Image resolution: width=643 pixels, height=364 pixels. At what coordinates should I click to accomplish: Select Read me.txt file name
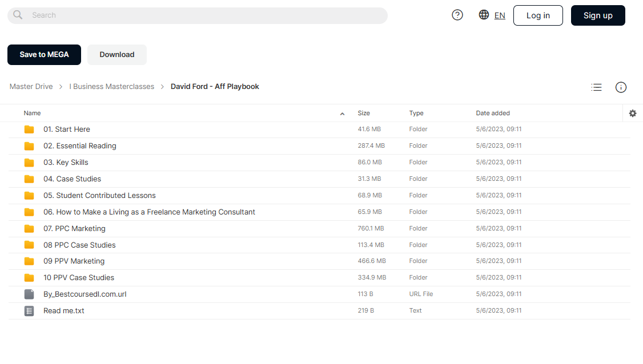pos(64,311)
